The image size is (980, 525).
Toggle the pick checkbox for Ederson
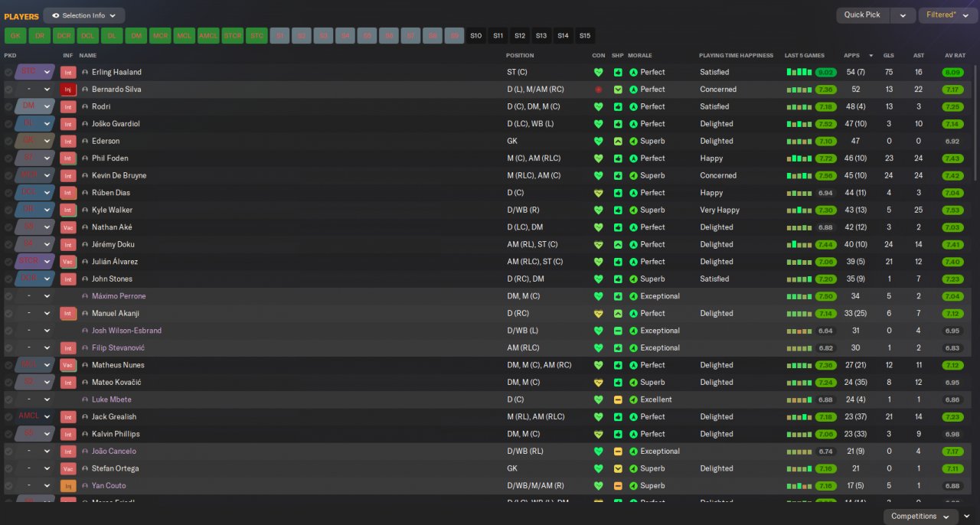8,142
